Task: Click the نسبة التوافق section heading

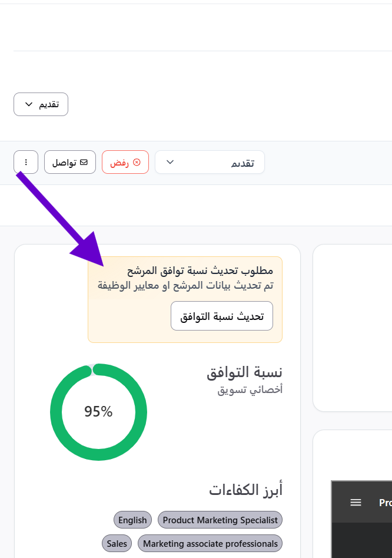Action: 244,372
